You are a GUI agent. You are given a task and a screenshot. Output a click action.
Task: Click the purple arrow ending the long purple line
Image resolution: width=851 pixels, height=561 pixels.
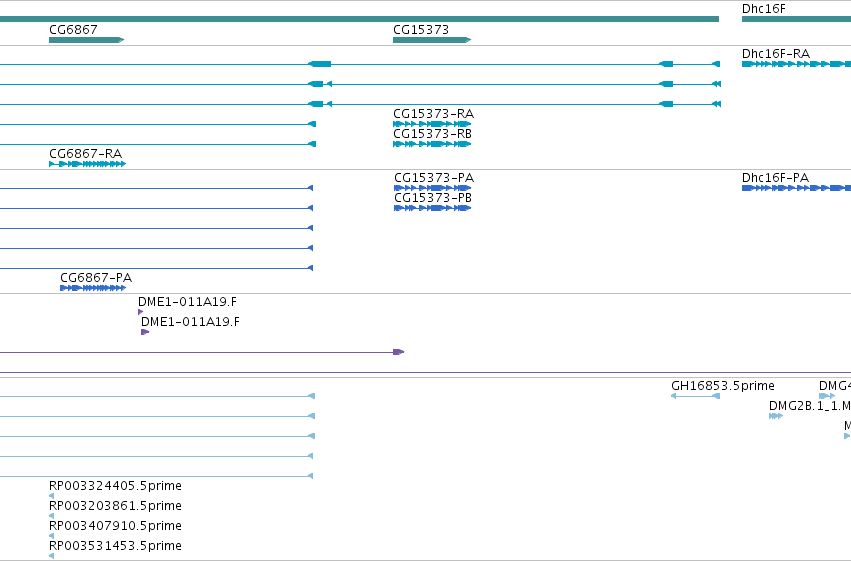[398, 352]
